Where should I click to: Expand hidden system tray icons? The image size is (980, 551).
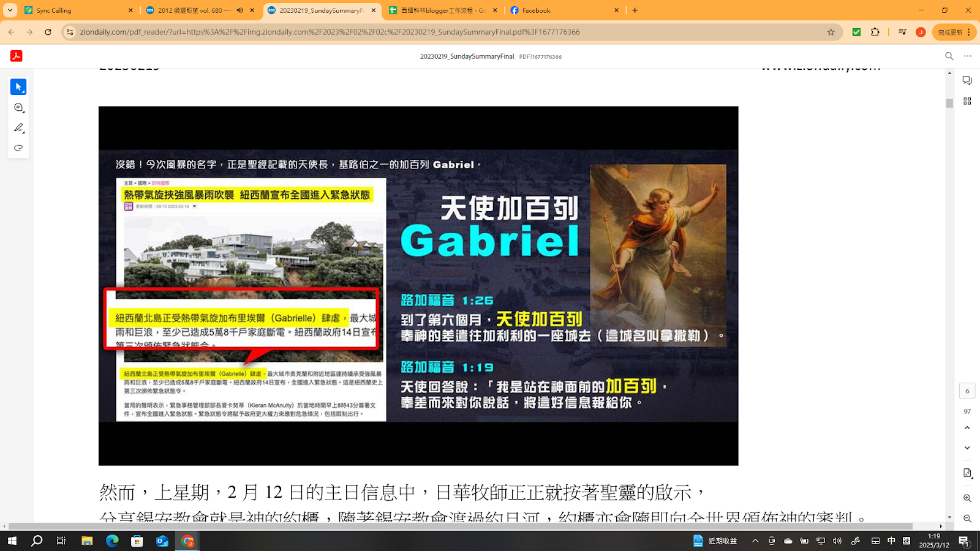(755, 541)
